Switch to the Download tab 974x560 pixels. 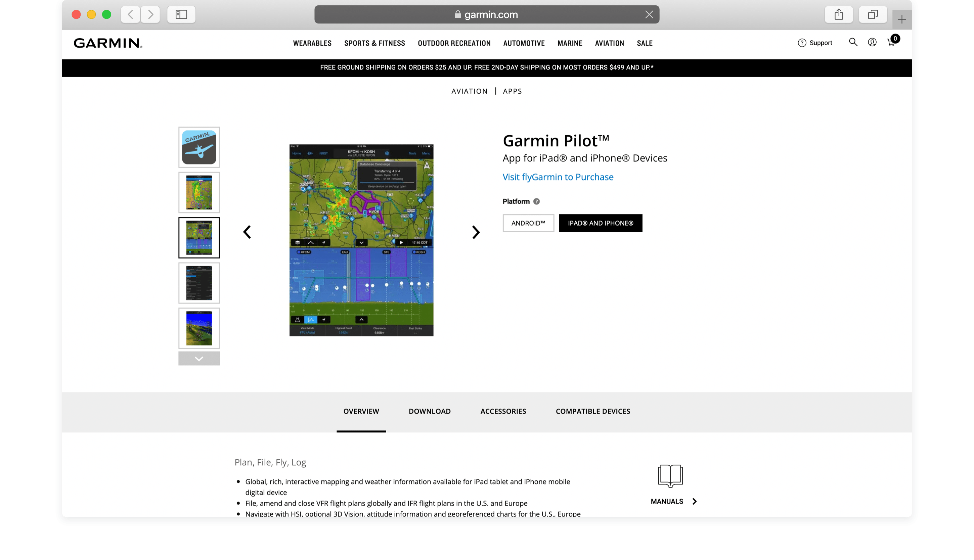pyautogui.click(x=429, y=411)
